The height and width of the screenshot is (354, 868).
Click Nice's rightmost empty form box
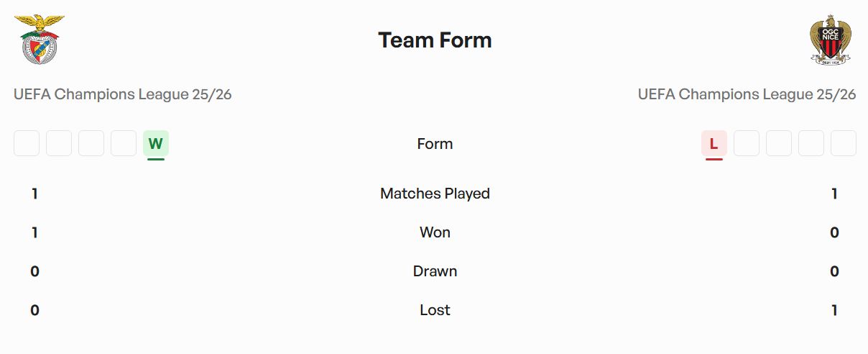[x=844, y=144]
